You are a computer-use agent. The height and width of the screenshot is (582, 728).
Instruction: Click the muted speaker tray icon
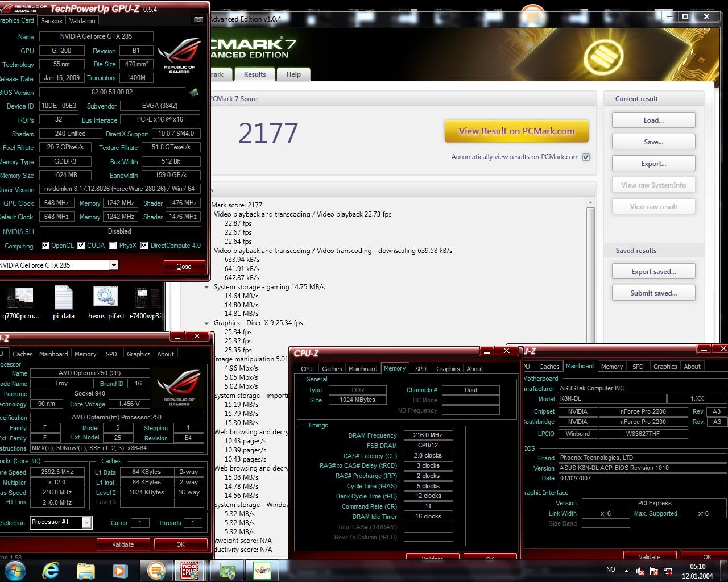[x=640, y=571]
